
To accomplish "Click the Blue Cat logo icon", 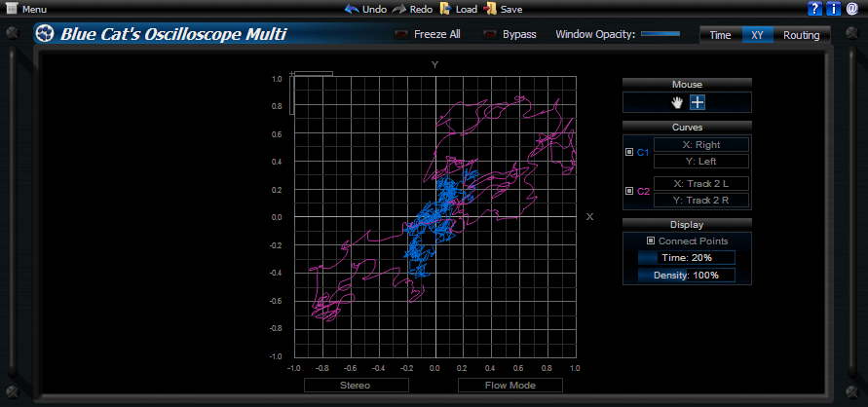I will [44, 34].
